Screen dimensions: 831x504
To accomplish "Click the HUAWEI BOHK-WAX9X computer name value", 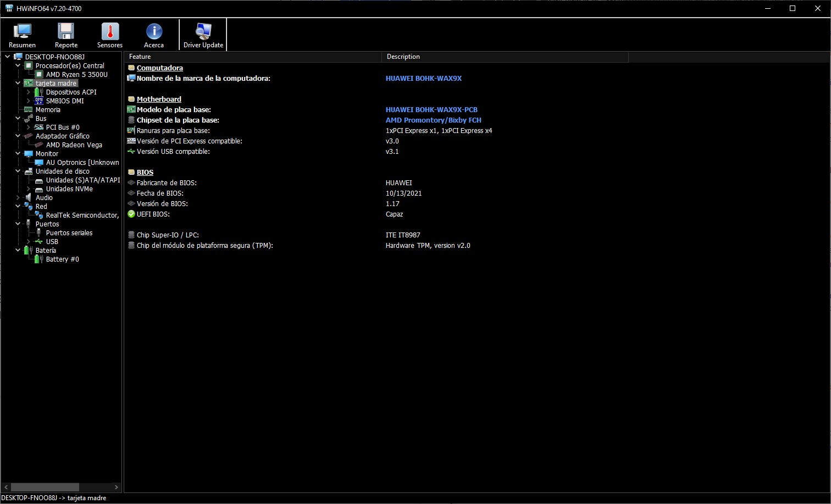I will pyautogui.click(x=423, y=78).
